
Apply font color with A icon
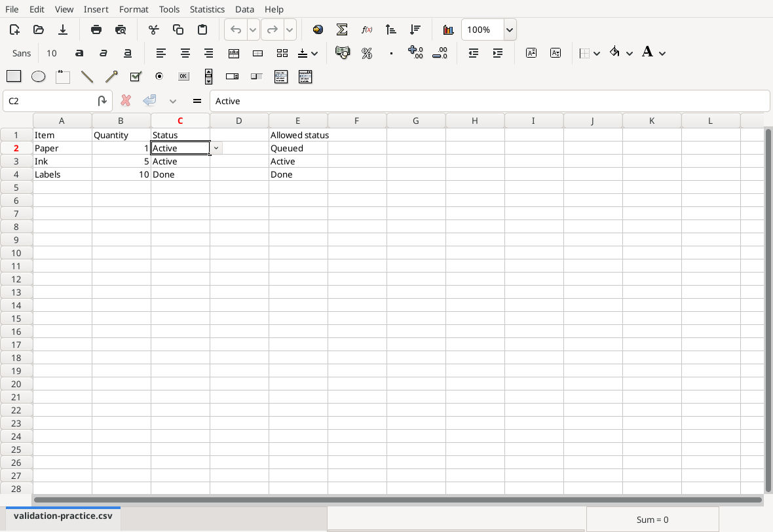(x=647, y=52)
